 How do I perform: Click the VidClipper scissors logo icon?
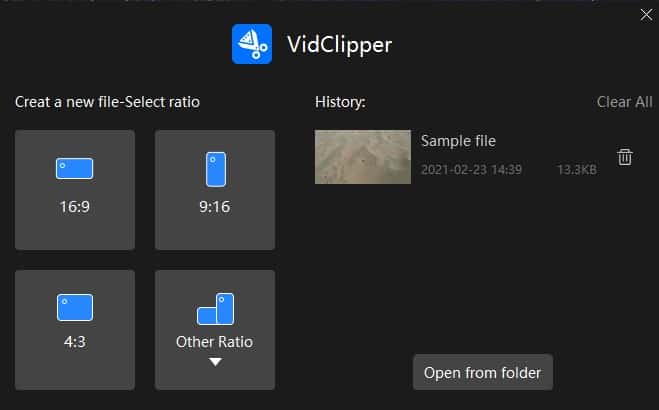(252, 44)
